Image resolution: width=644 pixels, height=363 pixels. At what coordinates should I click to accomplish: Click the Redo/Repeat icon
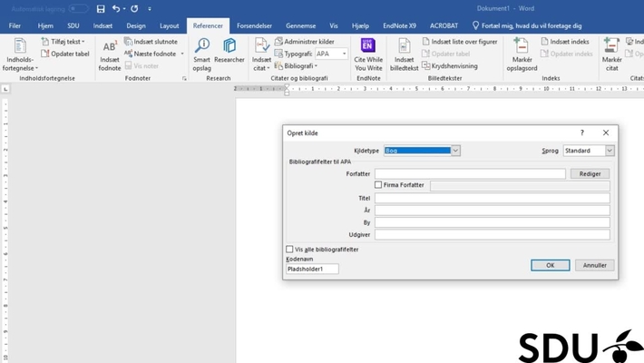point(134,8)
